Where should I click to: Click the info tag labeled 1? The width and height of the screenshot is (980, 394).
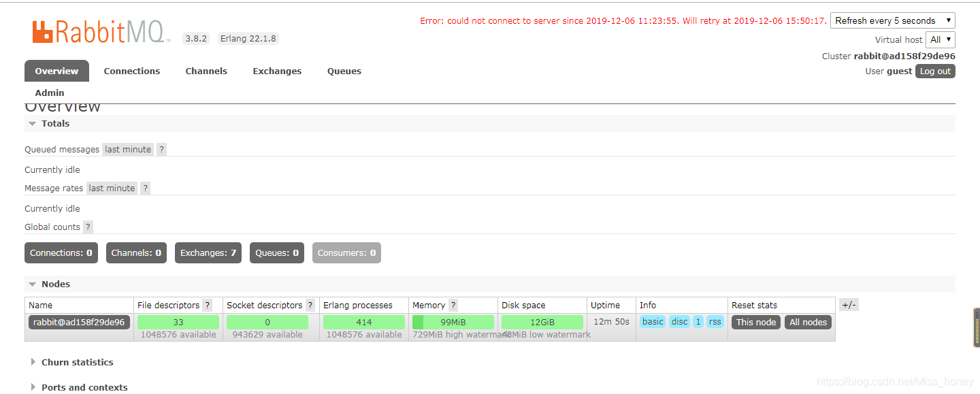698,322
